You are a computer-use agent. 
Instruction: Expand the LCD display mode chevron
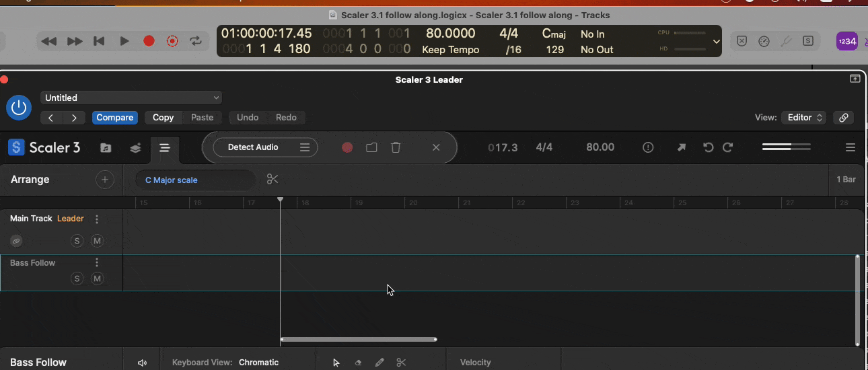[x=716, y=42]
